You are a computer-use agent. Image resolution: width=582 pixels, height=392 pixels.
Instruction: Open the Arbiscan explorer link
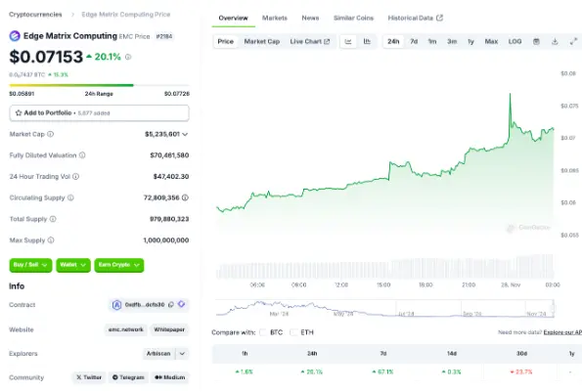[158, 354]
